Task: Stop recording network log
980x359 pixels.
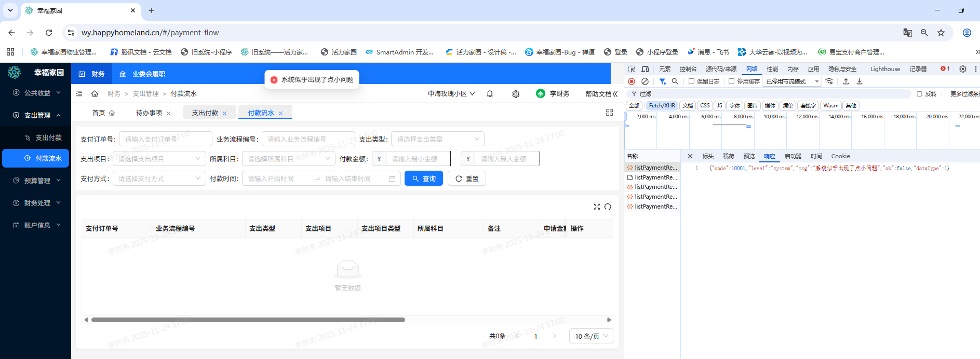Action: (632, 81)
